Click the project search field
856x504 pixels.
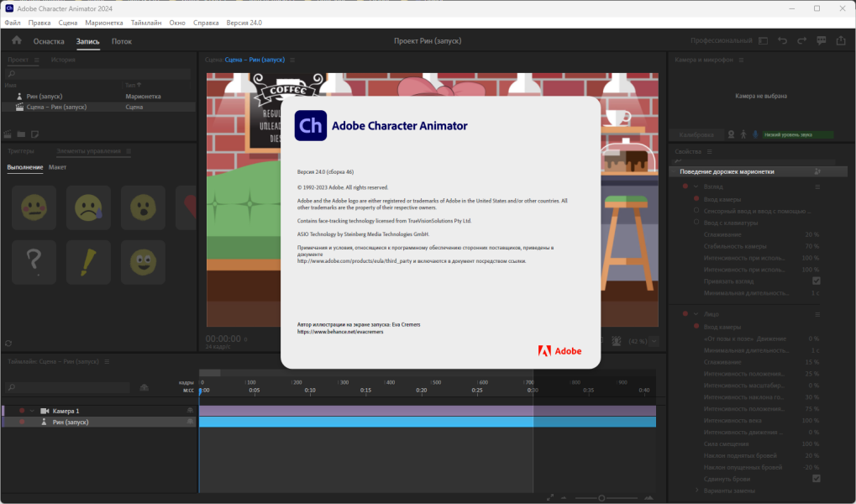[97, 74]
